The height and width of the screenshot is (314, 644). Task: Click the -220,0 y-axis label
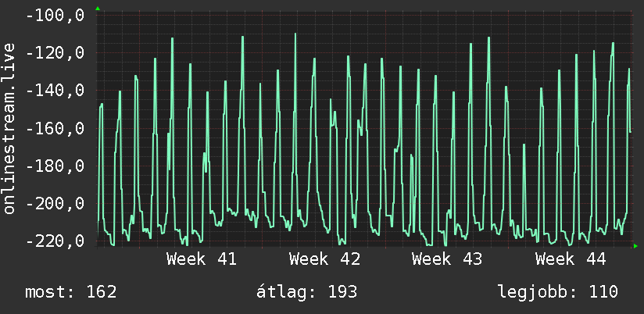click(x=55, y=240)
